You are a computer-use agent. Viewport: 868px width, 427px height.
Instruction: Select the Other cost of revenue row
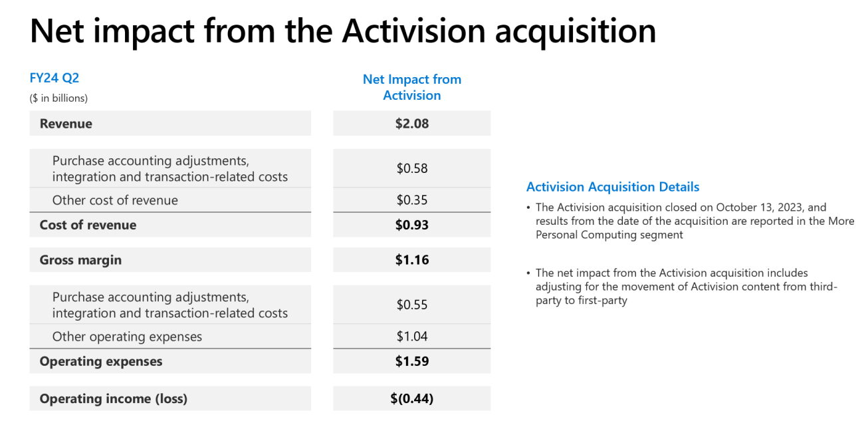coord(170,200)
